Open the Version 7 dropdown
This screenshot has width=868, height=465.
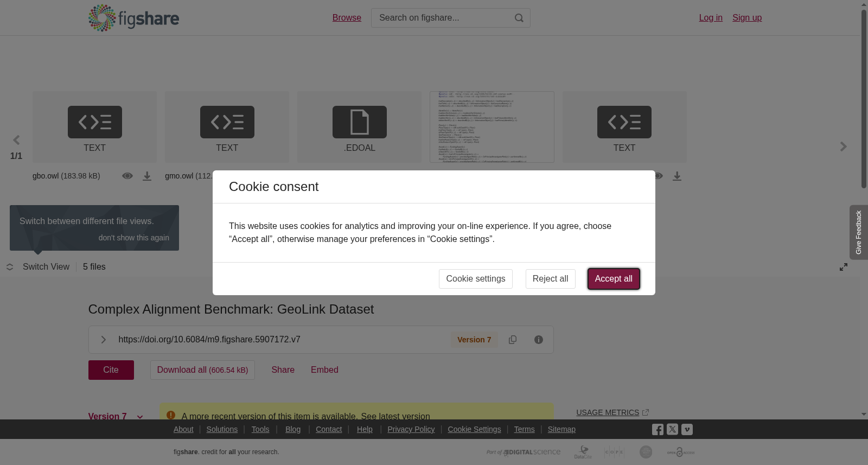(116, 416)
